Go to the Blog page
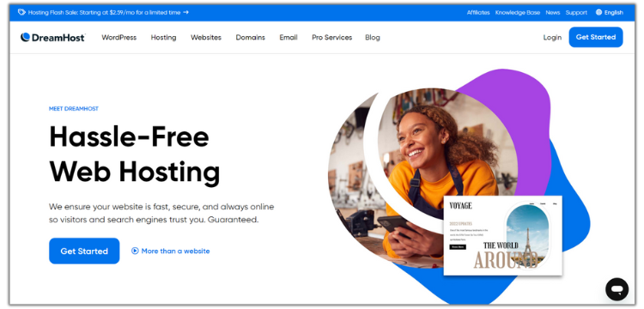The height and width of the screenshot is (309, 644). [x=373, y=38]
